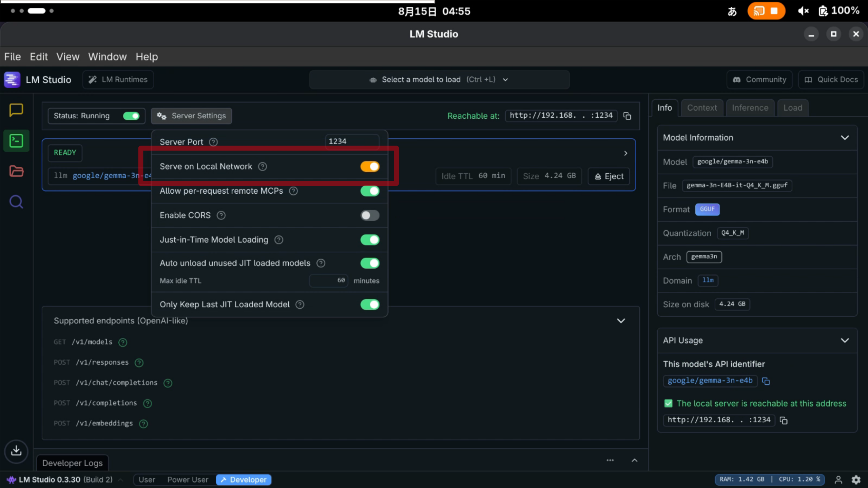Enable the CORS switch
Viewport: 868px width, 488px height.
370,215
